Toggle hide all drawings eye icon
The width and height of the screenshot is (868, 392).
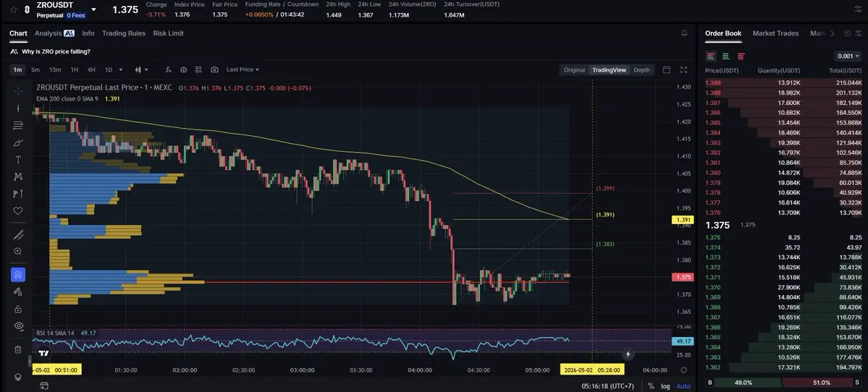click(18, 325)
